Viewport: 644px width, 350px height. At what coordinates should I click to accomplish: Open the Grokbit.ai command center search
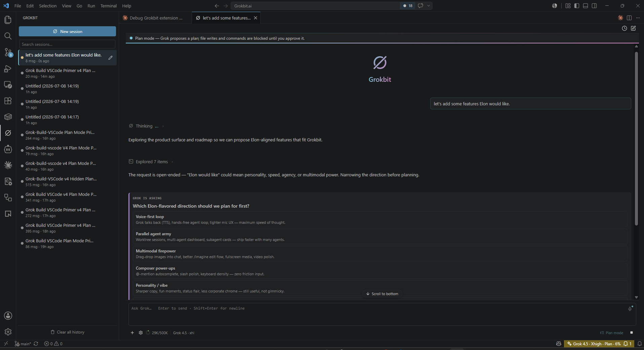315,6
